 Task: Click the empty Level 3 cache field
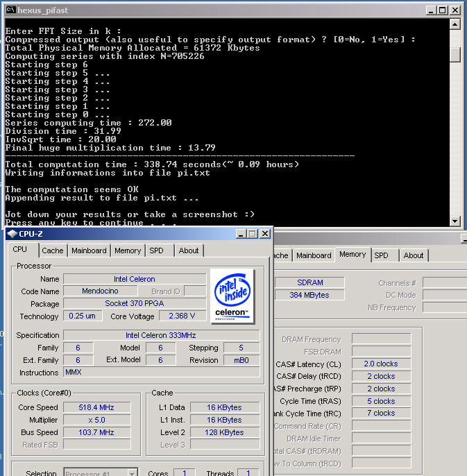225,445
